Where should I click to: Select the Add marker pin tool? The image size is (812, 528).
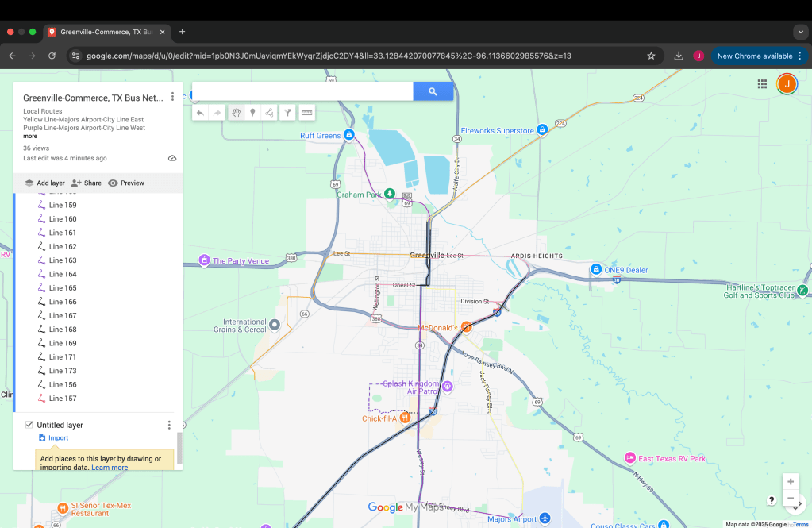(x=252, y=113)
